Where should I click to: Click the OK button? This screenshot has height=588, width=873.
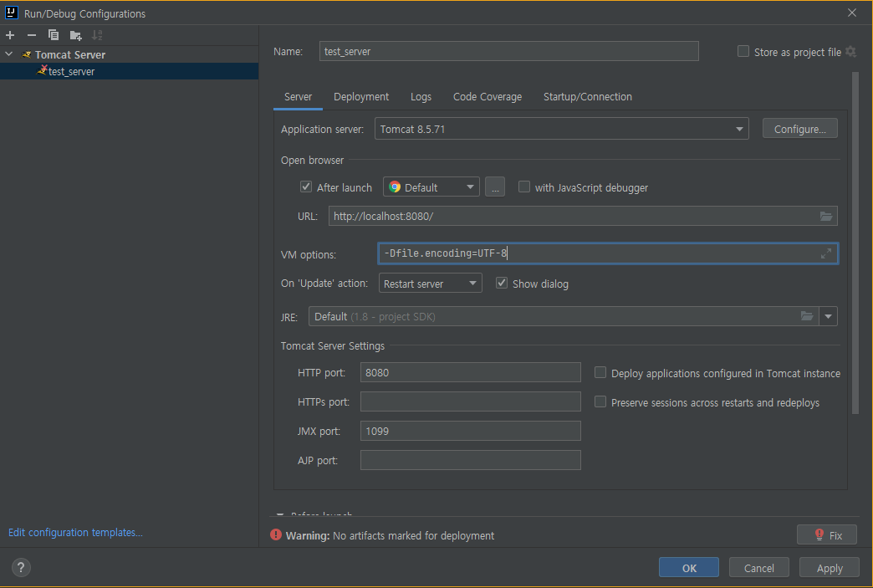[x=689, y=567]
